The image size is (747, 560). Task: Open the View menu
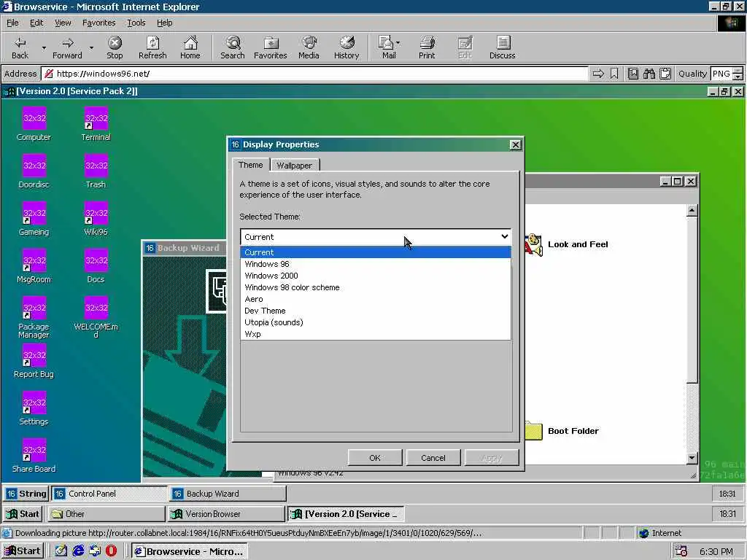pyautogui.click(x=63, y=23)
